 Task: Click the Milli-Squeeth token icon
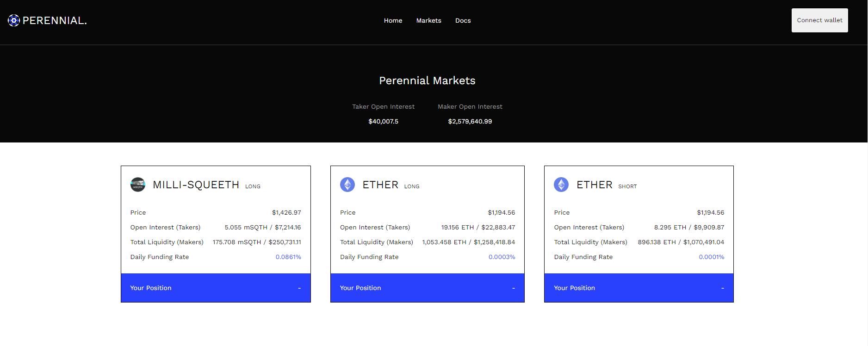point(138,185)
